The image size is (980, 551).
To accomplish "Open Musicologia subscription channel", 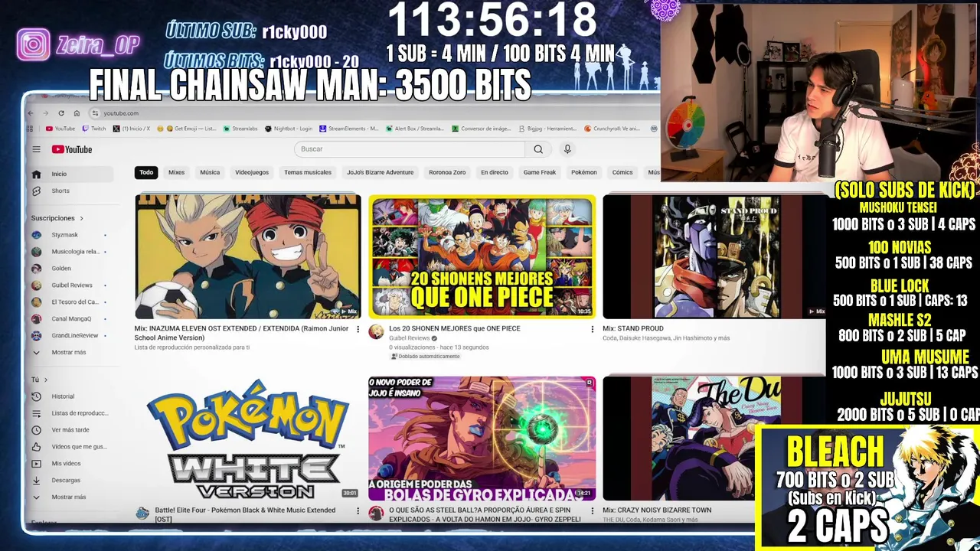I will point(72,252).
